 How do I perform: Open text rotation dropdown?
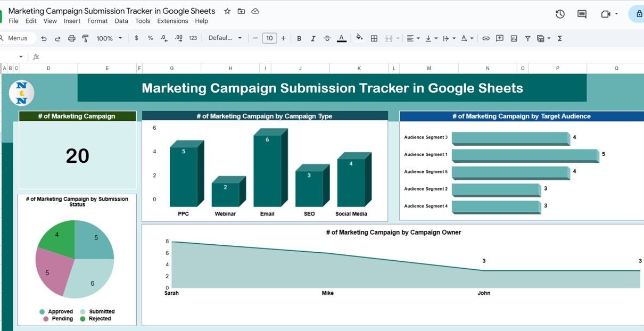(467, 38)
